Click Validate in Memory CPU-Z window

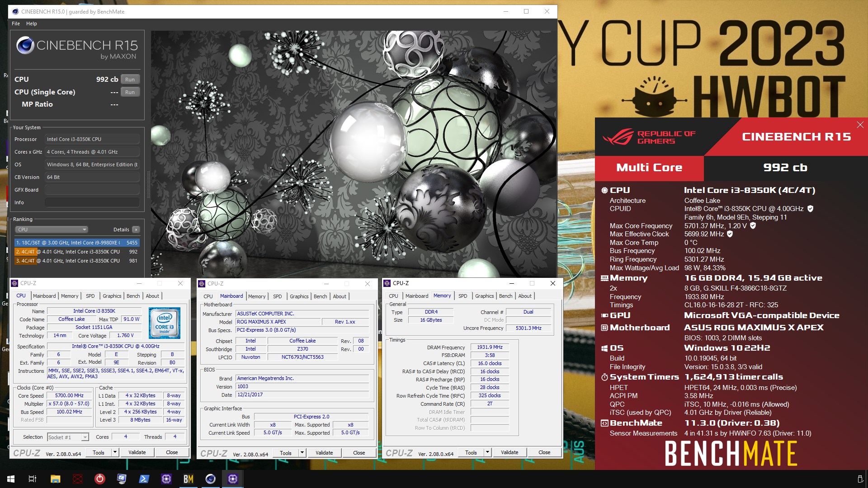pyautogui.click(x=509, y=452)
